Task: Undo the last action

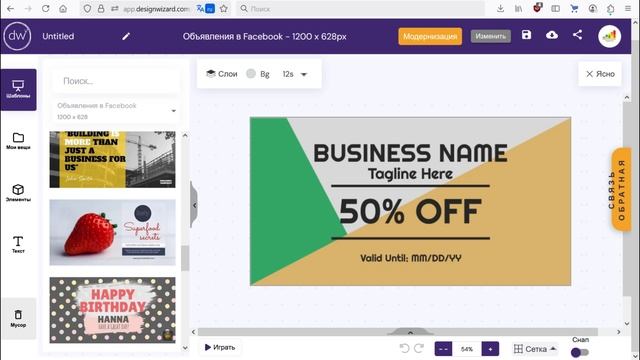Action: click(x=404, y=348)
